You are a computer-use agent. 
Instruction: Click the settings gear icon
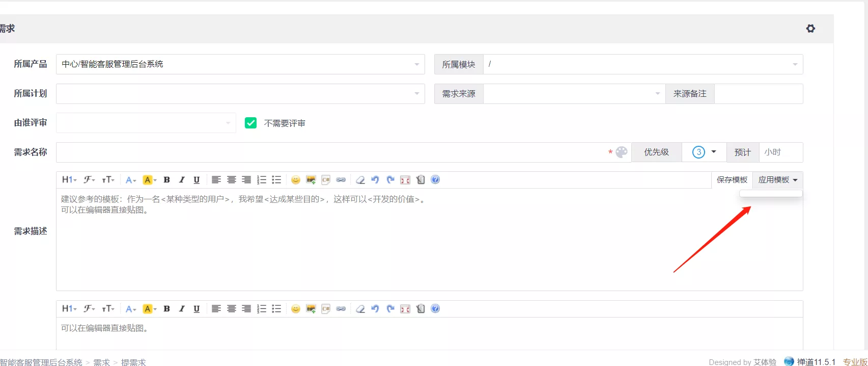pos(810,29)
